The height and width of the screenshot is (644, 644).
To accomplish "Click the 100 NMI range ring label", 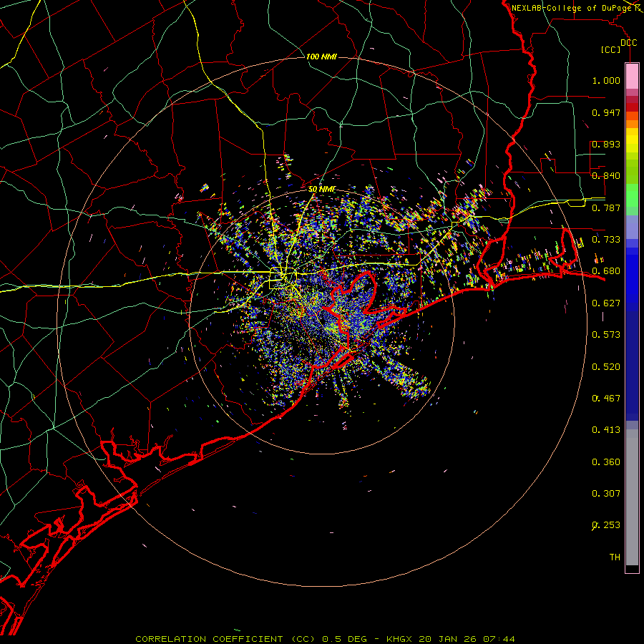I will (x=321, y=57).
